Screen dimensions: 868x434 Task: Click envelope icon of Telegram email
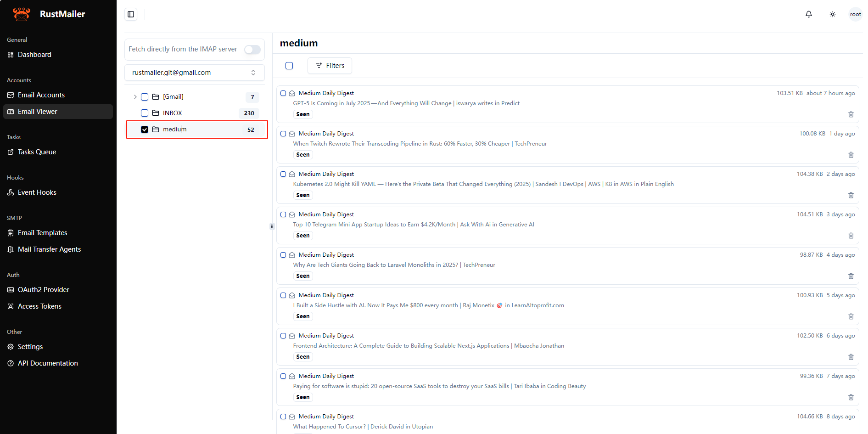click(292, 214)
